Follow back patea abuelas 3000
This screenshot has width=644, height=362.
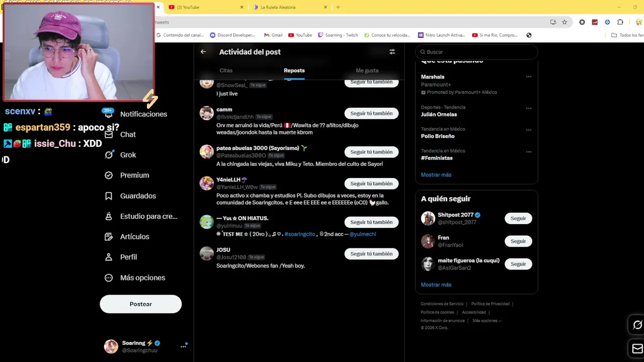tap(371, 152)
